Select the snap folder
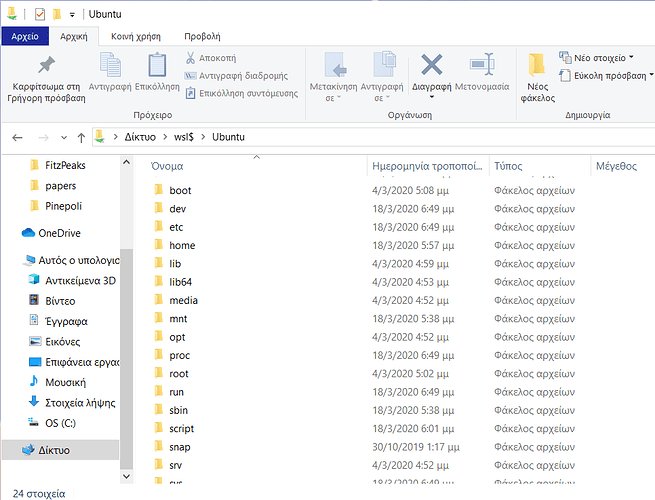655x500 pixels. [x=180, y=447]
